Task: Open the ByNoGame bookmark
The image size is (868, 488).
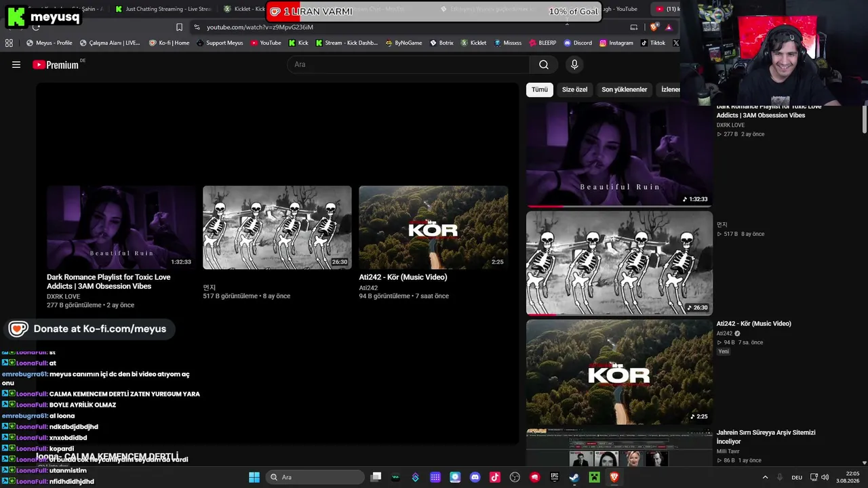Action: point(403,43)
